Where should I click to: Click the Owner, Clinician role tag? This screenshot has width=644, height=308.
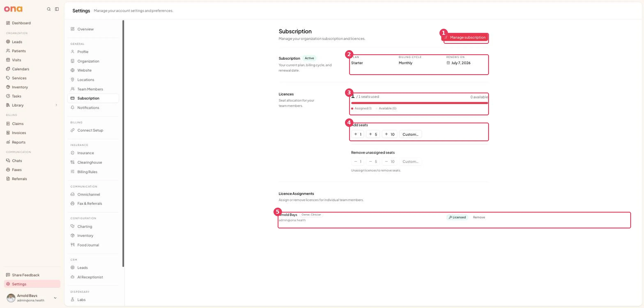pyautogui.click(x=311, y=214)
